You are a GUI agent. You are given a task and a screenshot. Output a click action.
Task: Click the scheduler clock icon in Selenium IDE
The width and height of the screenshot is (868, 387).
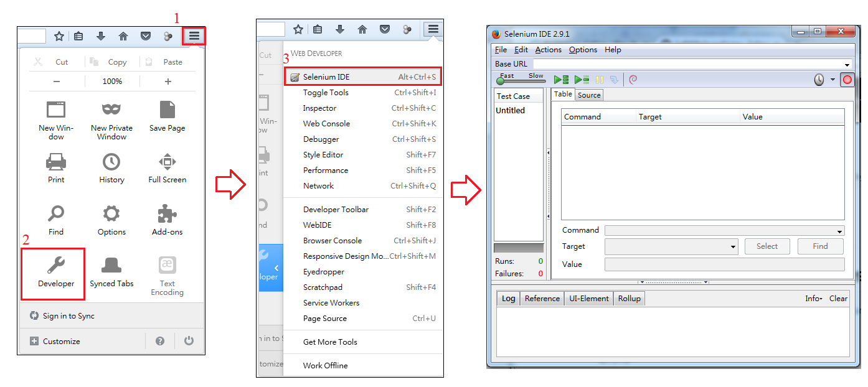tap(819, 80)
